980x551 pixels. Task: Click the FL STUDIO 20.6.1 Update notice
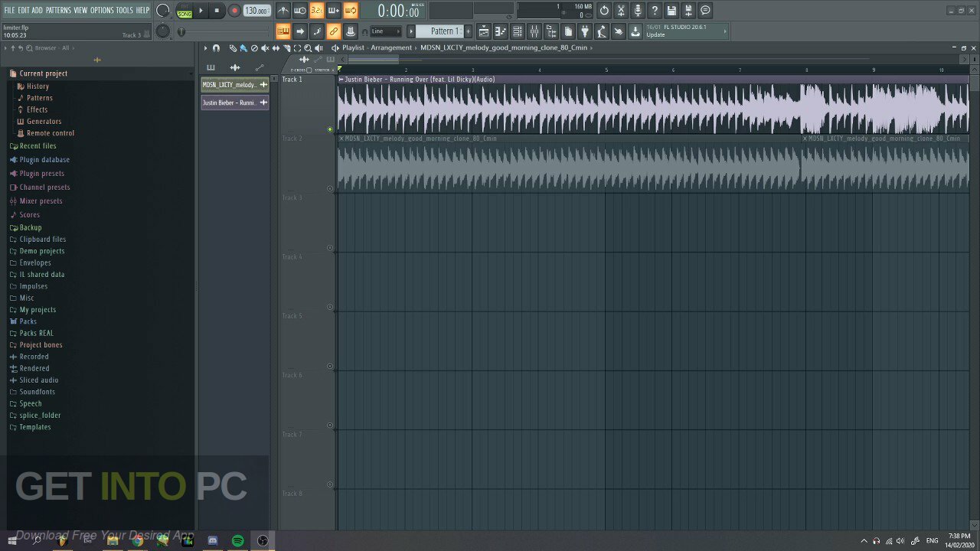(685, 31)
